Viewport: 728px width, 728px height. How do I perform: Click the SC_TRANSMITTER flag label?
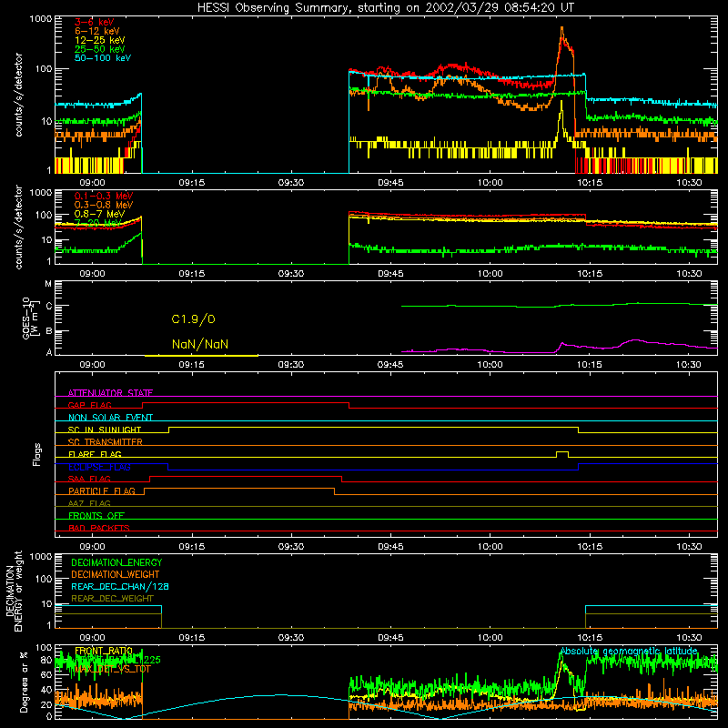pyautogui.click(x=105, y=442)
